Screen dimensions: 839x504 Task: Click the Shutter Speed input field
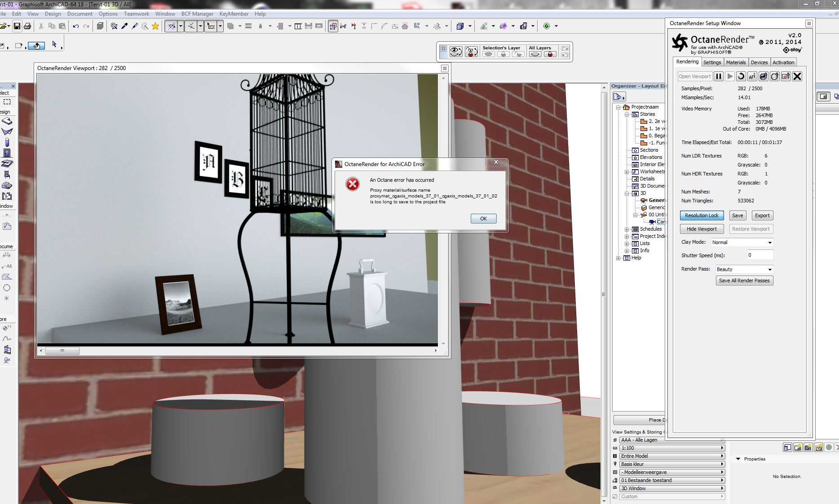[x=760, y=255]
